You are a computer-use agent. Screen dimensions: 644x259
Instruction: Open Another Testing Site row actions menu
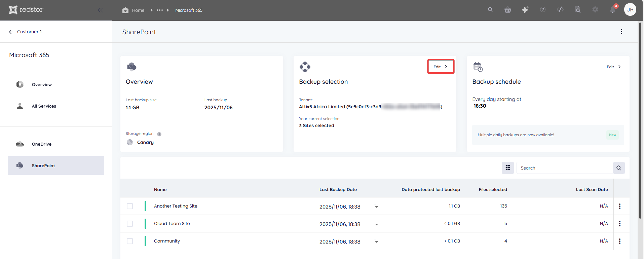(620, 206)
